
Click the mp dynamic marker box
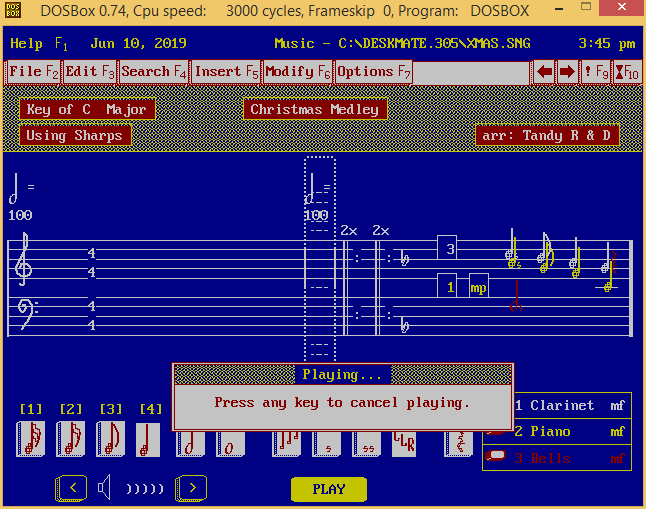pos(479,286)
